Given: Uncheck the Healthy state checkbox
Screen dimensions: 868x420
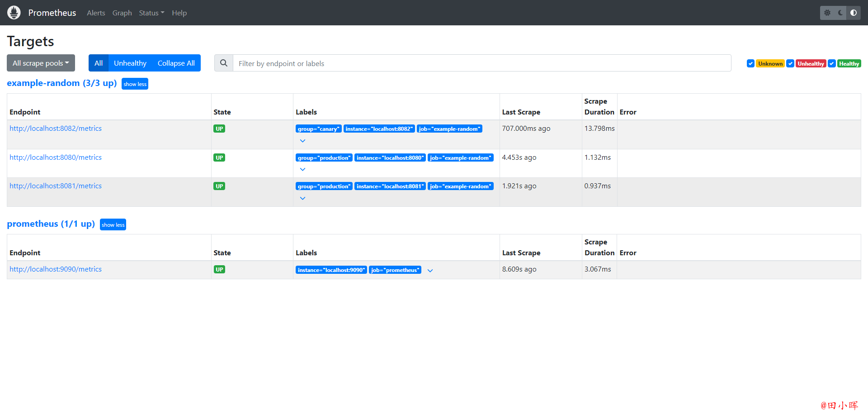Looking at the screenshot, I should pyautogui.click(x=832, y=64).
